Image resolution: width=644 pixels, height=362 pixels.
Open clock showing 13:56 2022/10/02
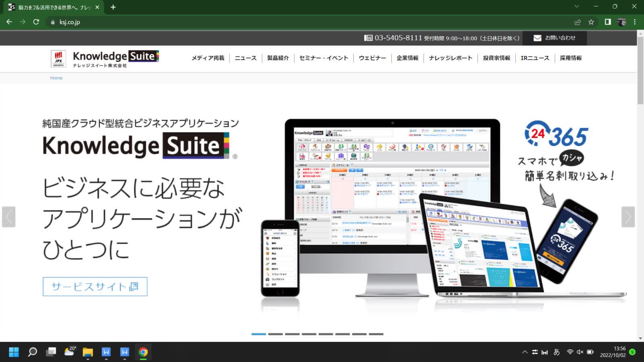coord(613,352)
